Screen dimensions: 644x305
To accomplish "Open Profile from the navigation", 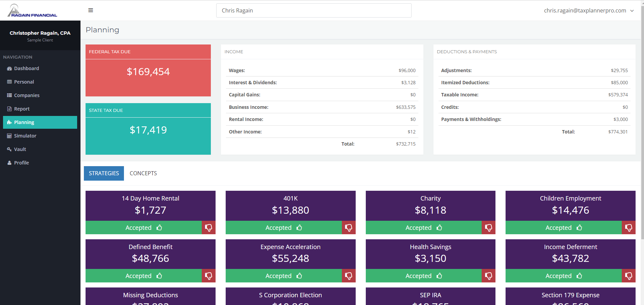I will point(40,163).
